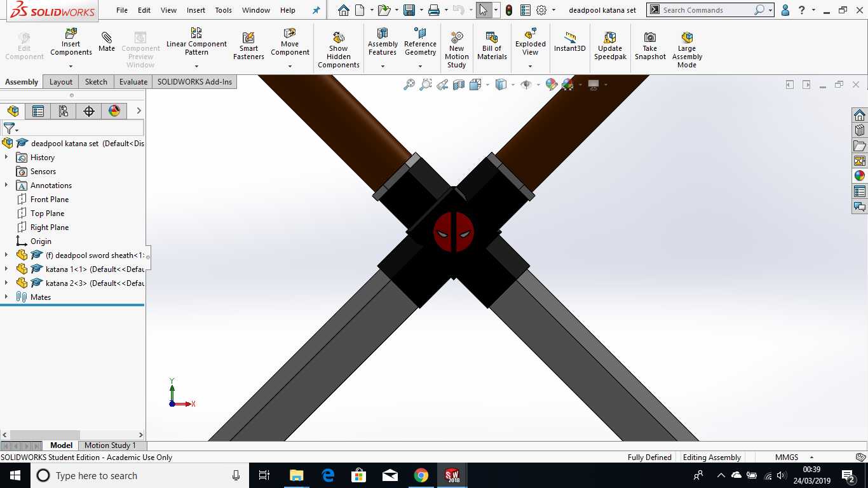
Task: Open Assembly Features
Action: click(x=383, y=42)
